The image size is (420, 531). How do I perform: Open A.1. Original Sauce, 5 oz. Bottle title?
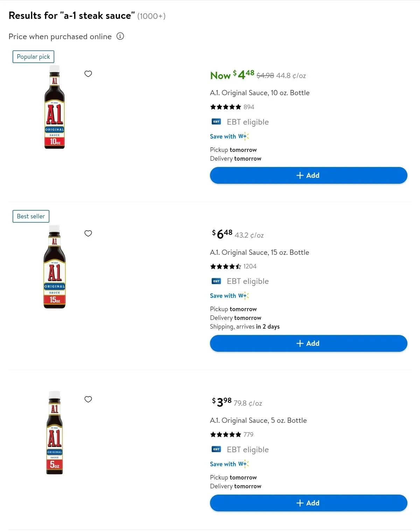point(258,420)
